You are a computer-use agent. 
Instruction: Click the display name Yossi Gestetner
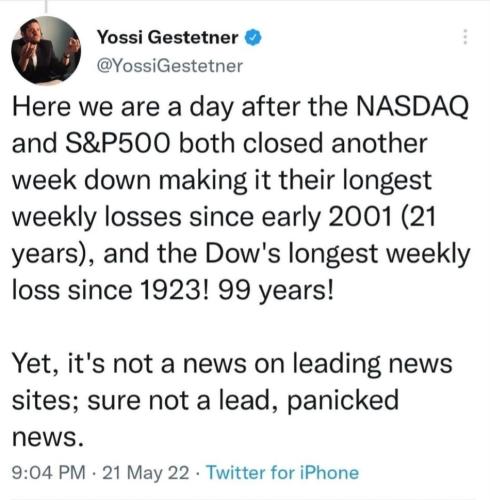(168, 37)
